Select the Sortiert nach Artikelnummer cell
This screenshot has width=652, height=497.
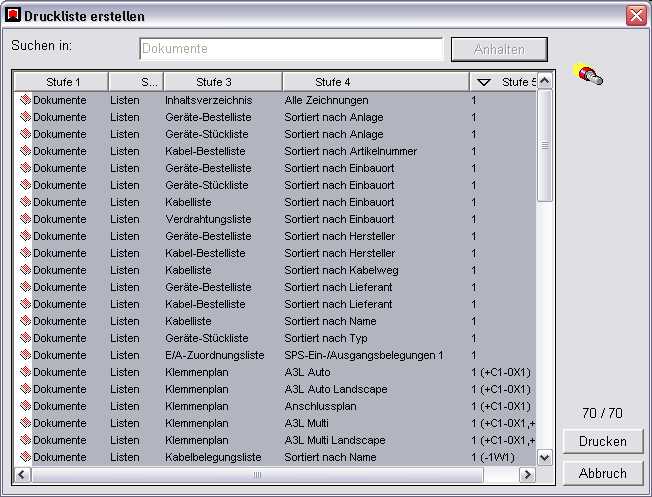(x=351, y=151)
